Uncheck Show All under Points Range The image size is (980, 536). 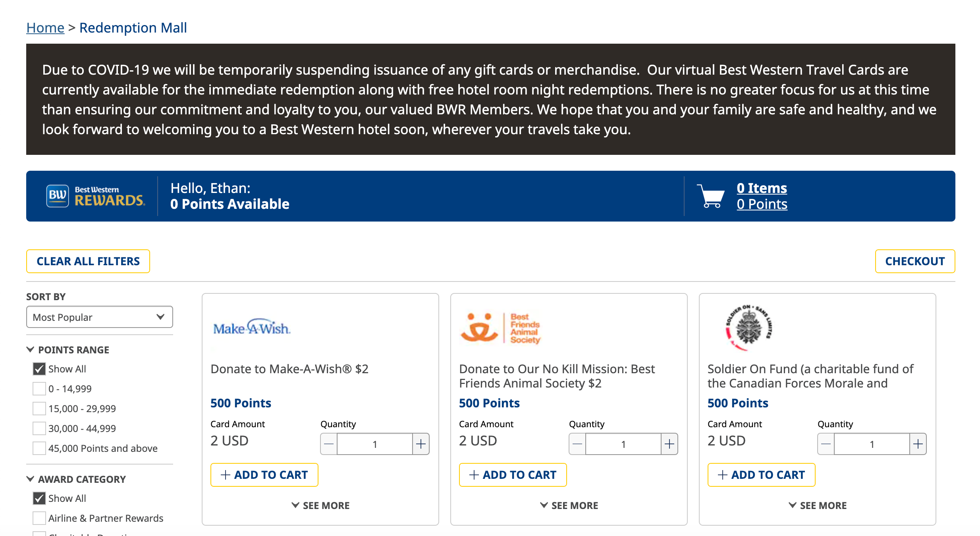[39, 369]
